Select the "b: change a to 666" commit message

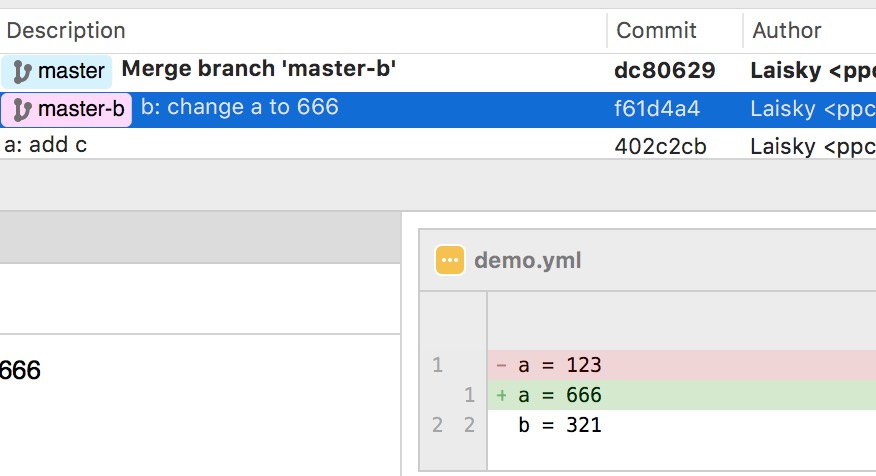[239, 108]
